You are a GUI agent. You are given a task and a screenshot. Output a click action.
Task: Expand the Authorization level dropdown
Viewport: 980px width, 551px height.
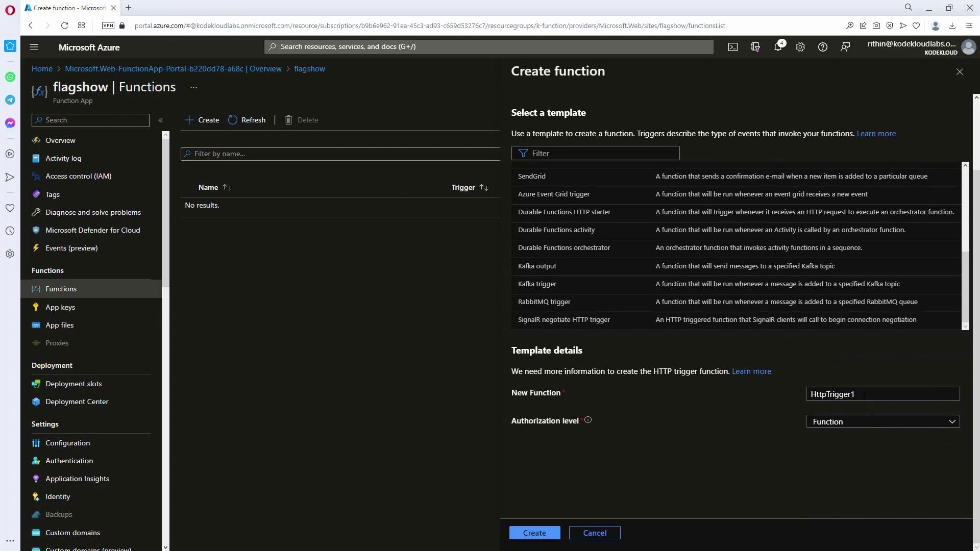coord(883,421)
